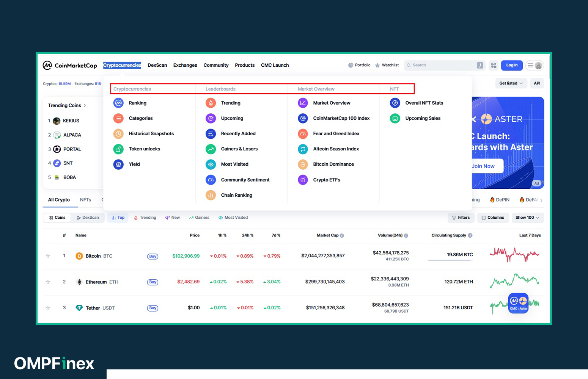Open the hamburger profile menu
Viewport: 588px width, 379px height.
pos(535,65)
